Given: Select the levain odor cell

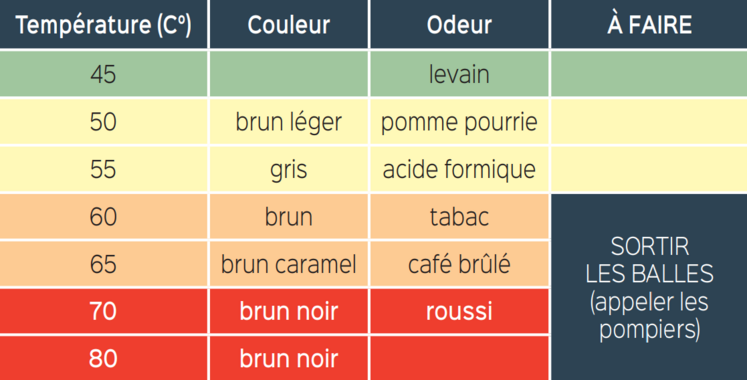Looking at the screenshot, I should pyautogui.click(x=459, y=74).
